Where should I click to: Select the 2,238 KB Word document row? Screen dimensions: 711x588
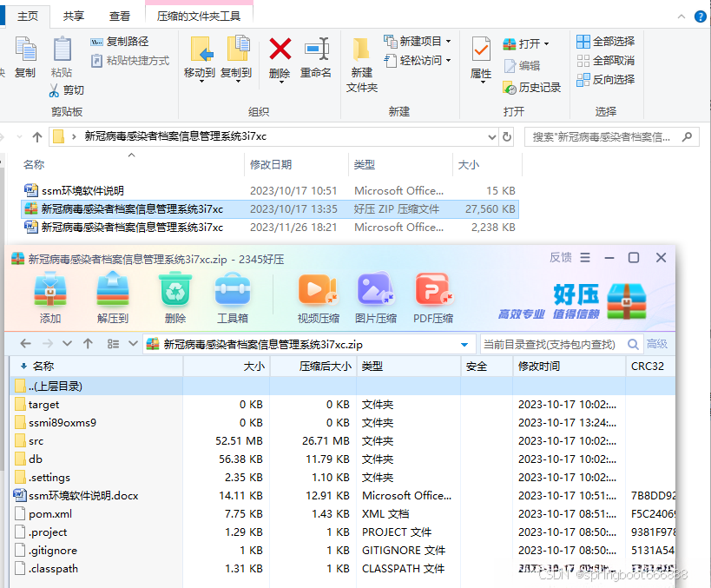point(270,228)
